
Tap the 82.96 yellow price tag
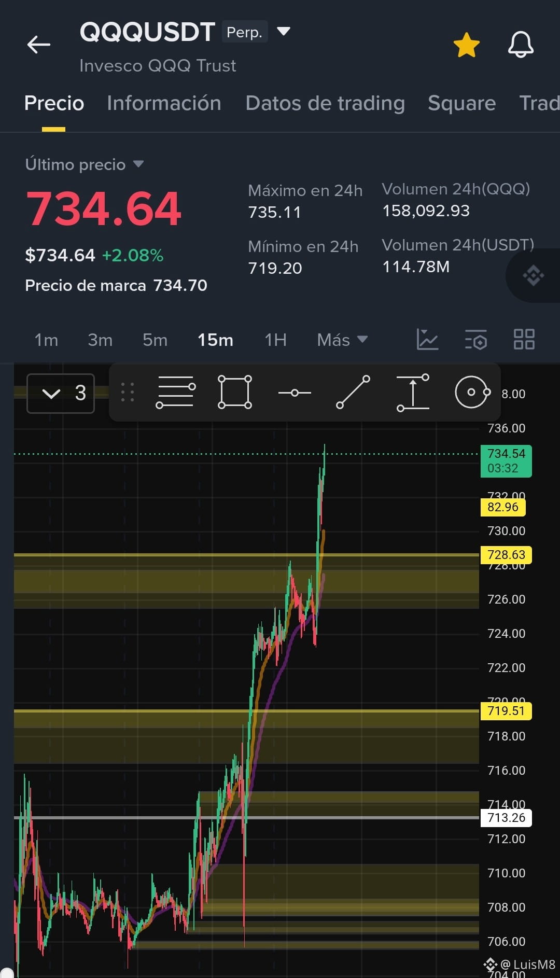point(503,507)
